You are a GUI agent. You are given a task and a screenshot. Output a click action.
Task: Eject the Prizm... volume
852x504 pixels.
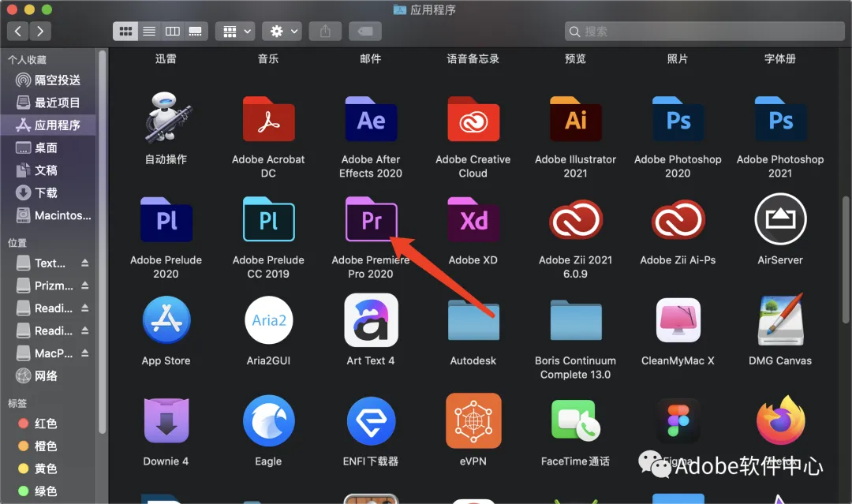pos(84,286)
